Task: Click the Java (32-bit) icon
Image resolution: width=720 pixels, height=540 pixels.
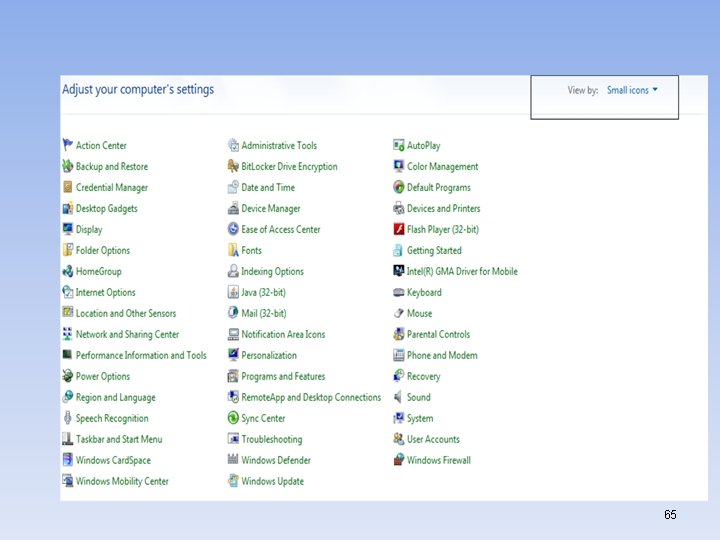Action: 233,292
